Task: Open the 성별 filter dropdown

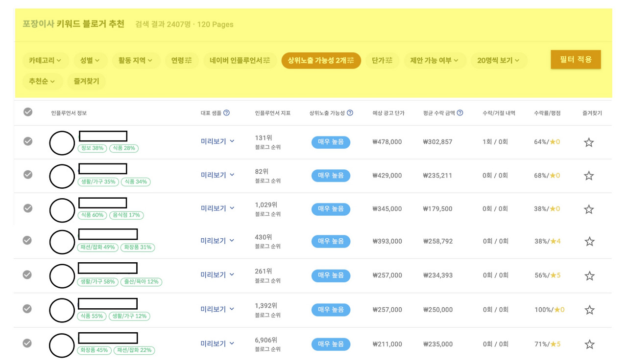Action: coord(90,61)
